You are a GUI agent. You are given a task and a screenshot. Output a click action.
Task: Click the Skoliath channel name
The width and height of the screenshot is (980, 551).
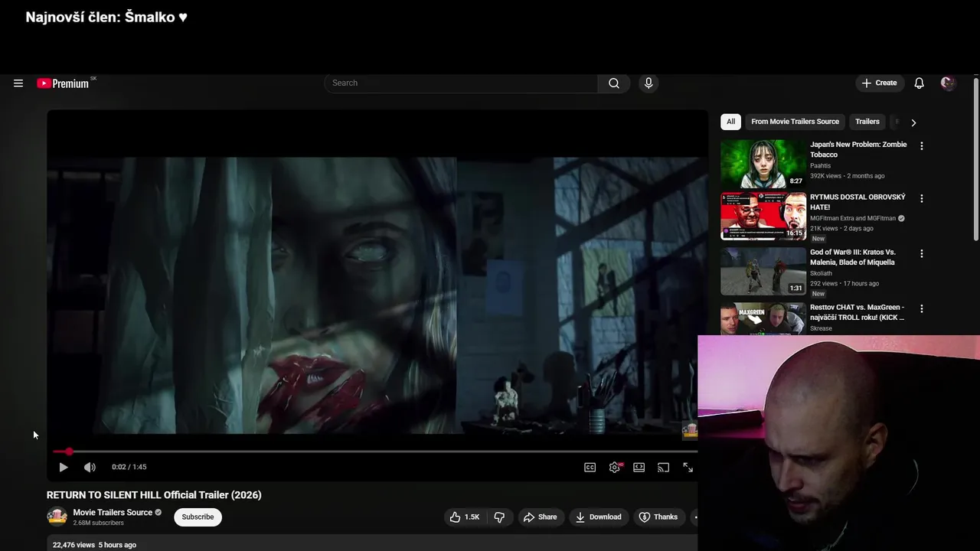[822, 273]
